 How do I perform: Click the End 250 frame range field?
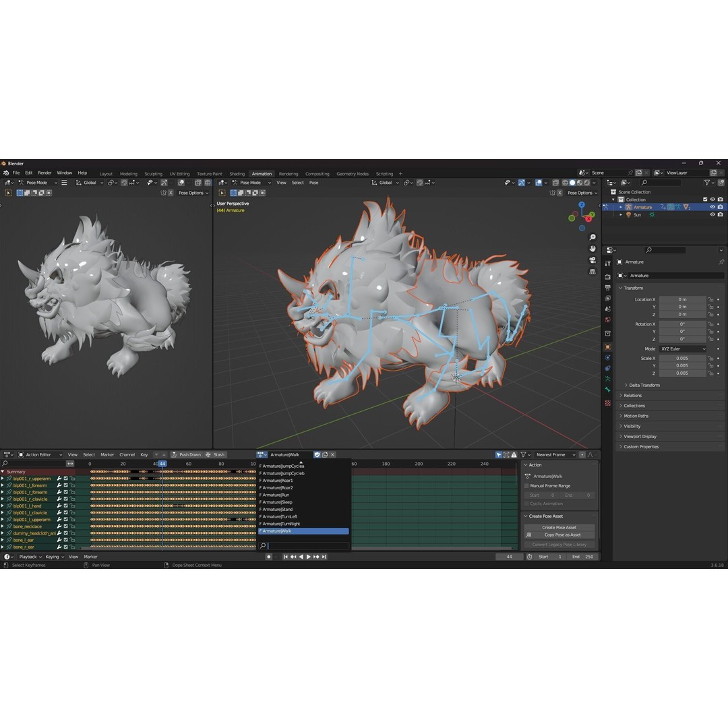point(583,557)
